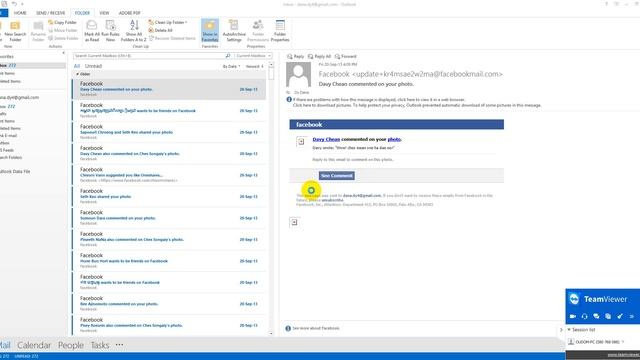The width and height of the screenshot is (640, 360).
Task: Click message list scrollbar up arrow
Action: coord(271,65)
